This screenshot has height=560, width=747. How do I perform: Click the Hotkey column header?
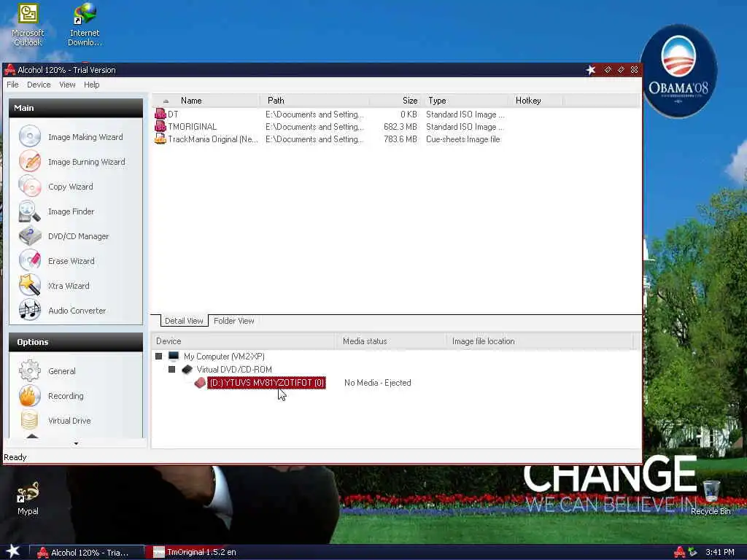pyautogui.click(x=535, y=101)
